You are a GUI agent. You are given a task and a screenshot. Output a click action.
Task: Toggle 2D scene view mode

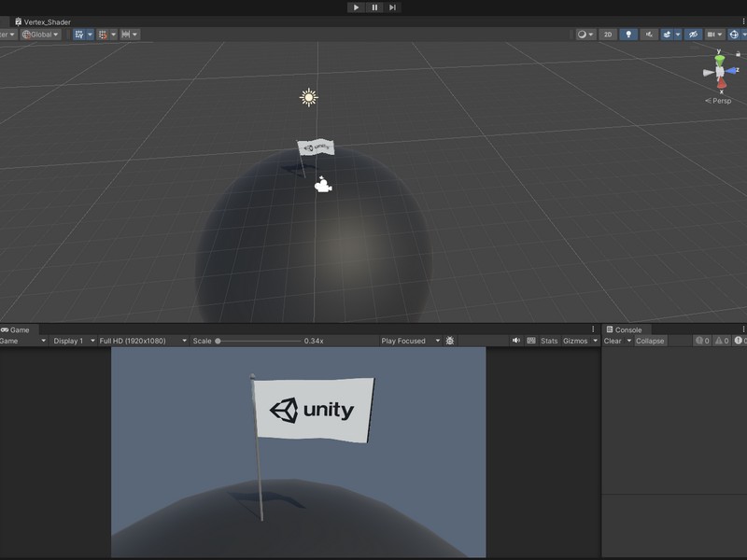point(608,35)
